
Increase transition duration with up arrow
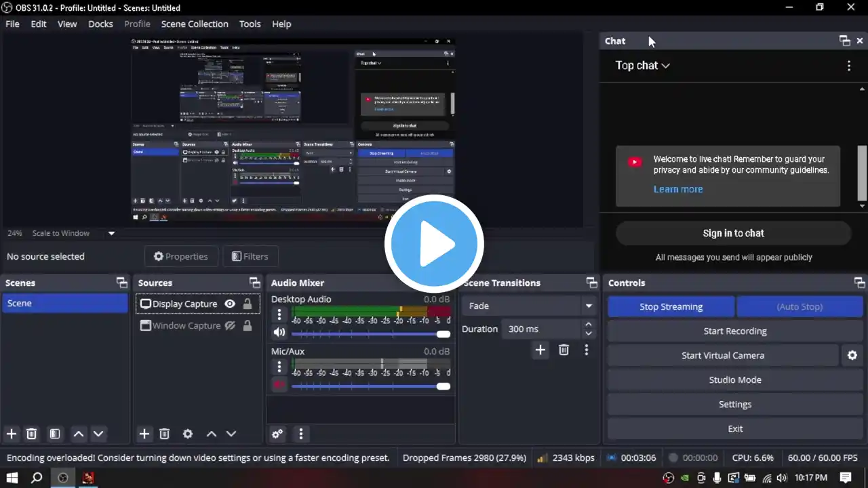(589, 325)
